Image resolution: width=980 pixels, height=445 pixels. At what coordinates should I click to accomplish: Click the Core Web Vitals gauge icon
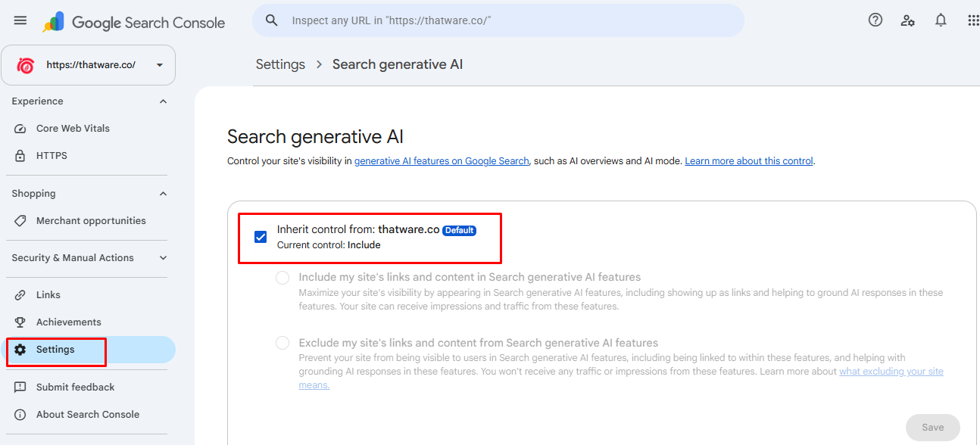20,129
